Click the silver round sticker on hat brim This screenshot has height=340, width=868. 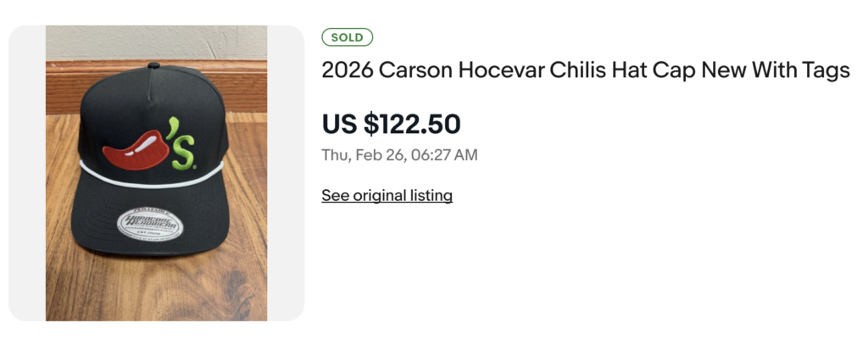pyautogui.click(x=153, y=223)
